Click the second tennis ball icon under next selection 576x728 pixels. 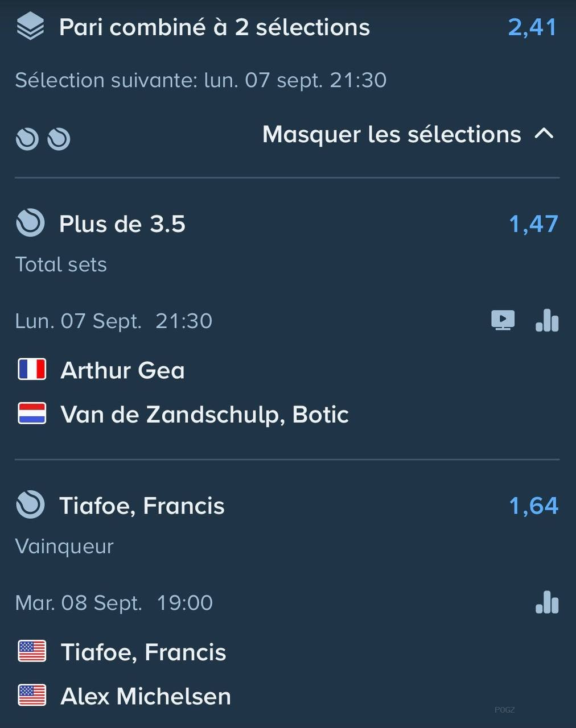59,139
